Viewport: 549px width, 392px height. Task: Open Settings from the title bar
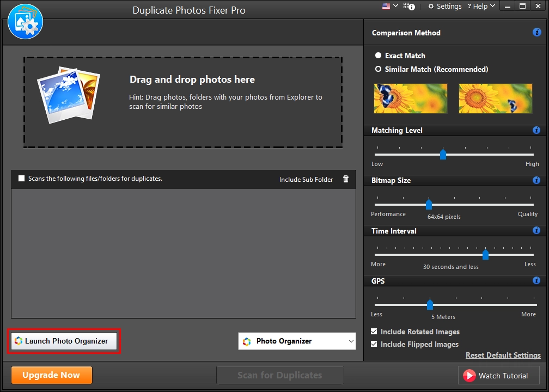pos(444,7)
